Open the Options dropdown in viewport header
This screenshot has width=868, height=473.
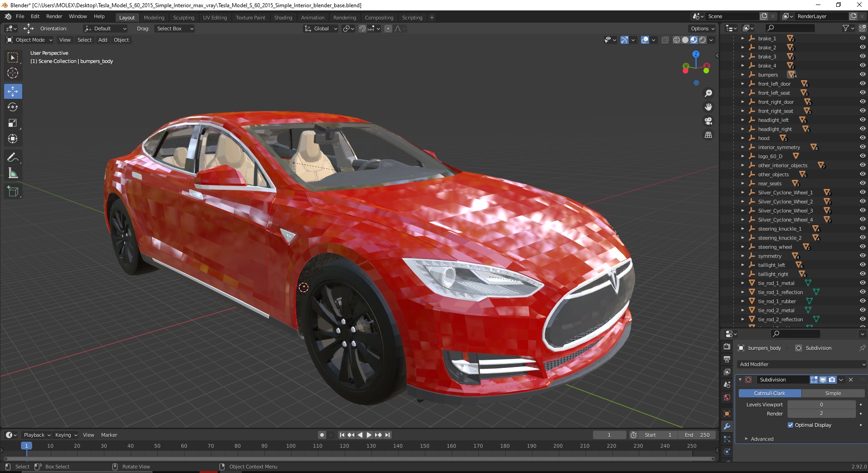702,29
